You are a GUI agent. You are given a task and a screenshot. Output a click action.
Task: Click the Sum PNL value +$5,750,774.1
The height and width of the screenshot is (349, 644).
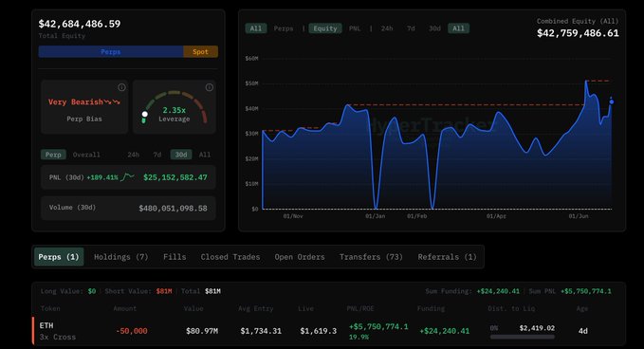[x=586, y=291]
